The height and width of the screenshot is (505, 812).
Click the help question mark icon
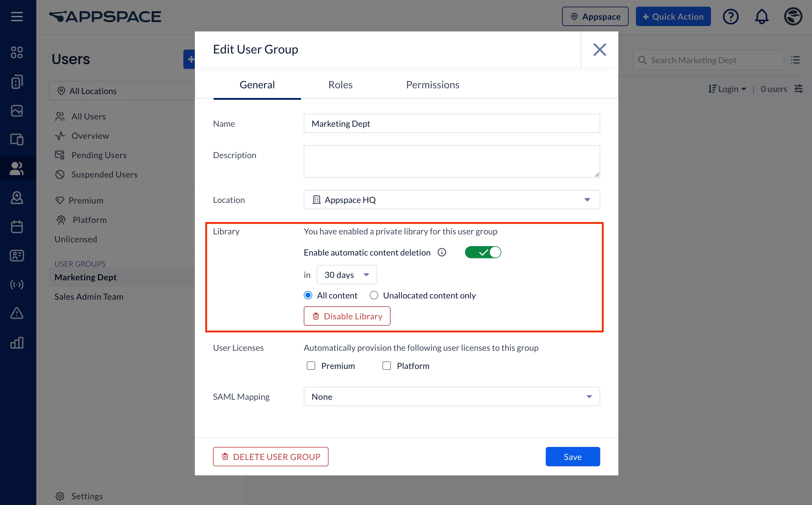730,16
